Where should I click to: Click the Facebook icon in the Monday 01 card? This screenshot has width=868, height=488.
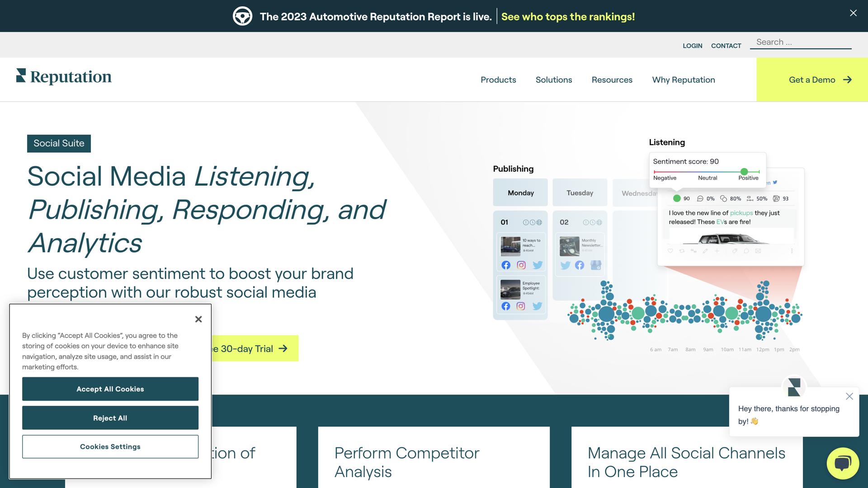(x=506, y=265)
